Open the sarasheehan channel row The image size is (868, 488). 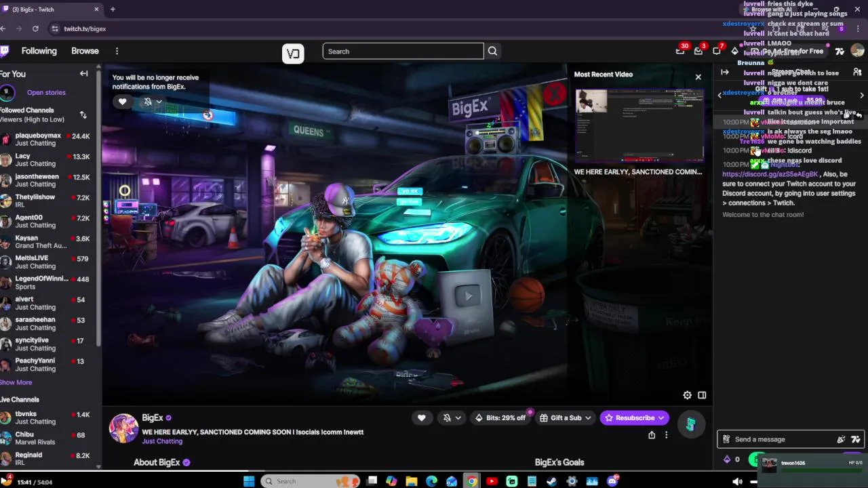coord(47,323)
